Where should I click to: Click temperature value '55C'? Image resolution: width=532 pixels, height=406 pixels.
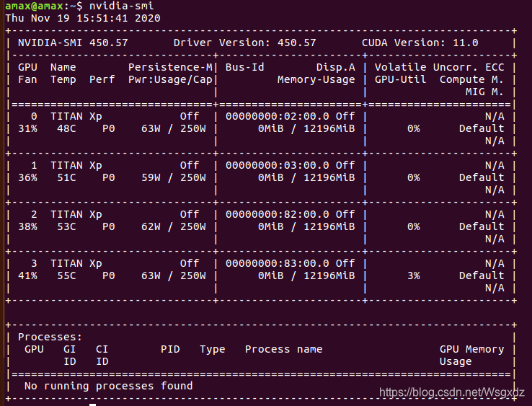coord(66,275)
